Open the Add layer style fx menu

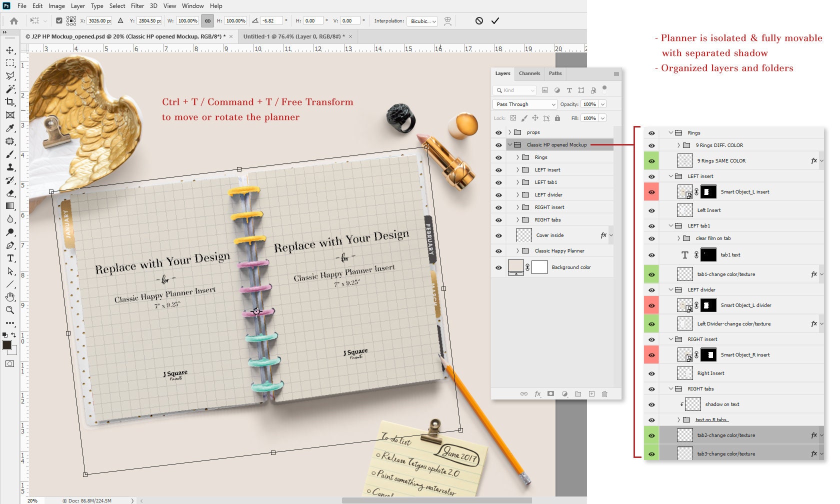point(537,394)
